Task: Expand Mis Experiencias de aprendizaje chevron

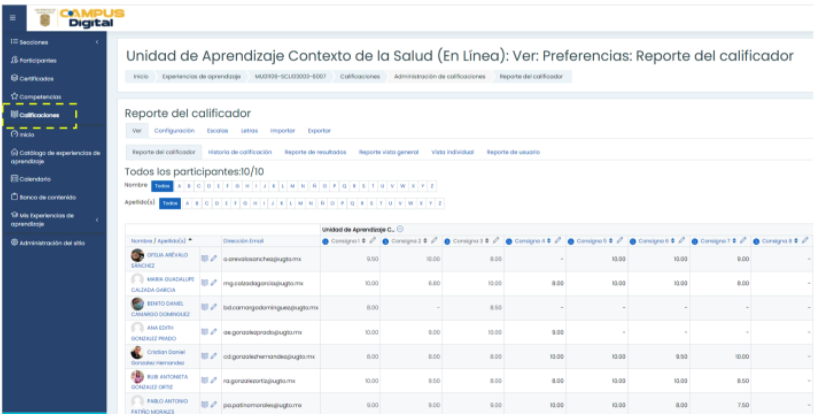Action: [x=97, y=220]
